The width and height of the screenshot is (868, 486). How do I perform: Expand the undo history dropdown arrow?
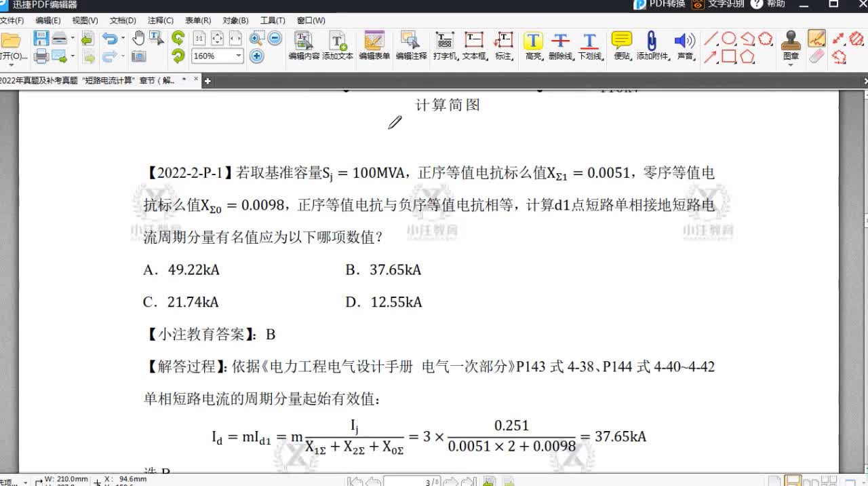(x=123, y=39)
